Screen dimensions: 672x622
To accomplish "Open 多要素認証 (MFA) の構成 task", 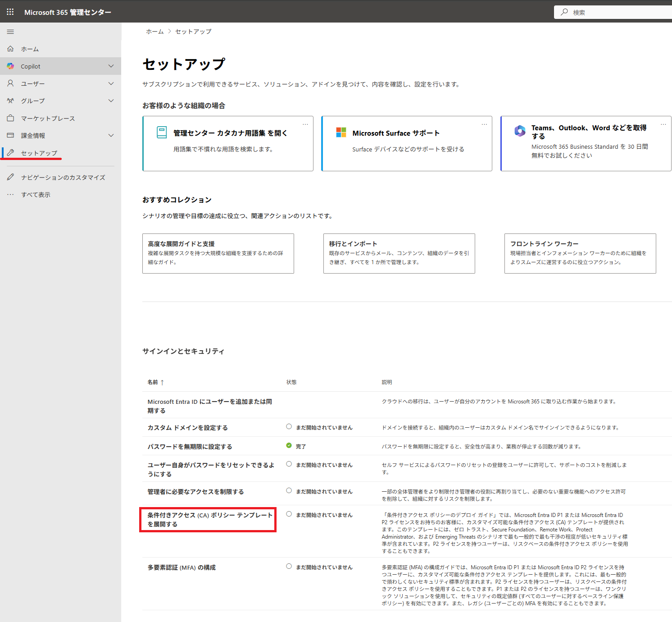I will pyautogui.click(x=182, y=567).
